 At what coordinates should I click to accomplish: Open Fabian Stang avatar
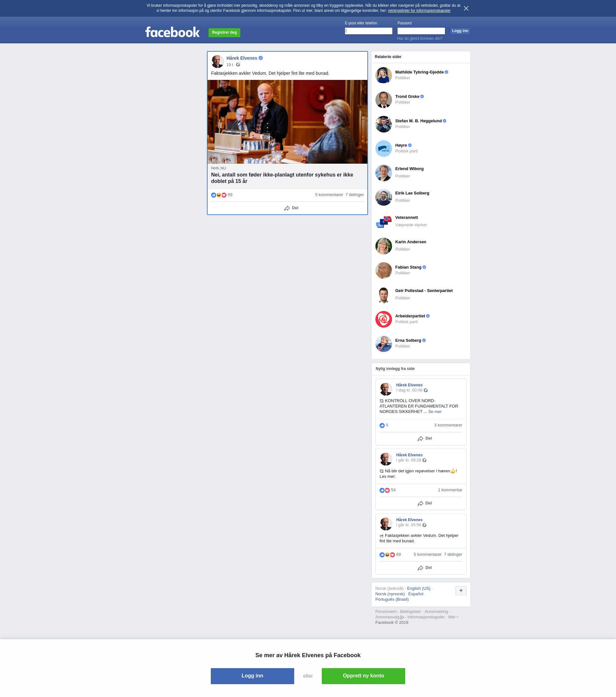pyautogui.click(x=383, y=271)
